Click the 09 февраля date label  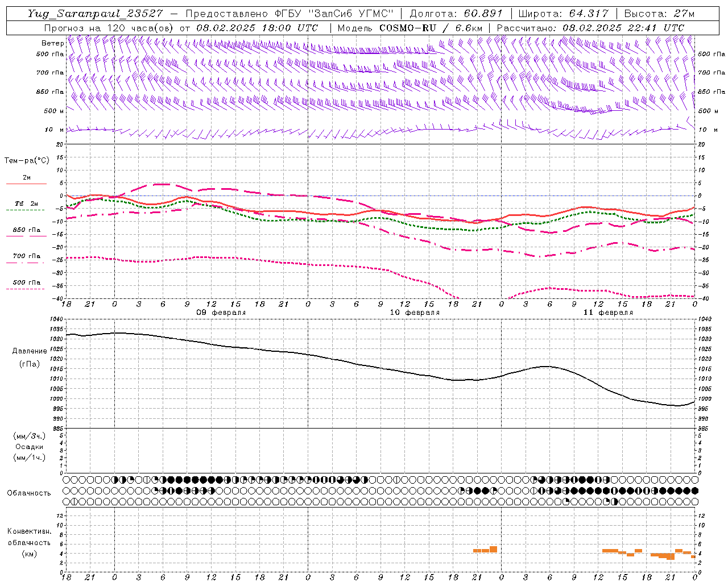tap(221, 313)
